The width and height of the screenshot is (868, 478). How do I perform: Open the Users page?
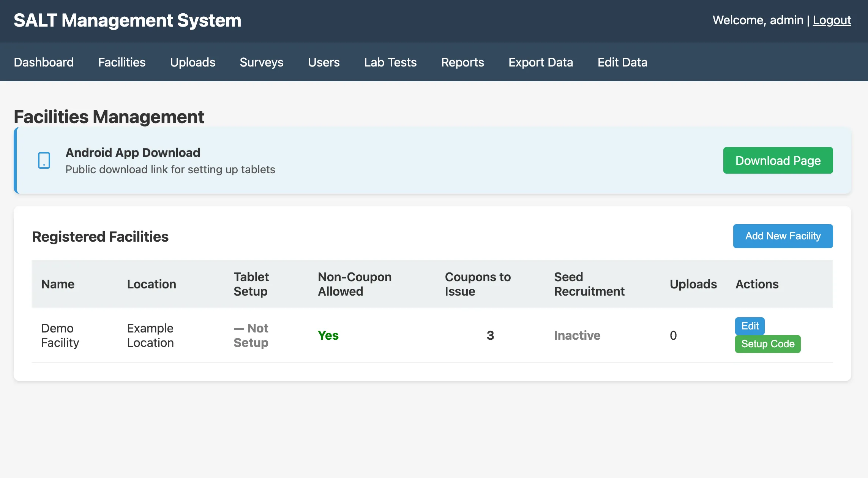[x=324, y=62]
